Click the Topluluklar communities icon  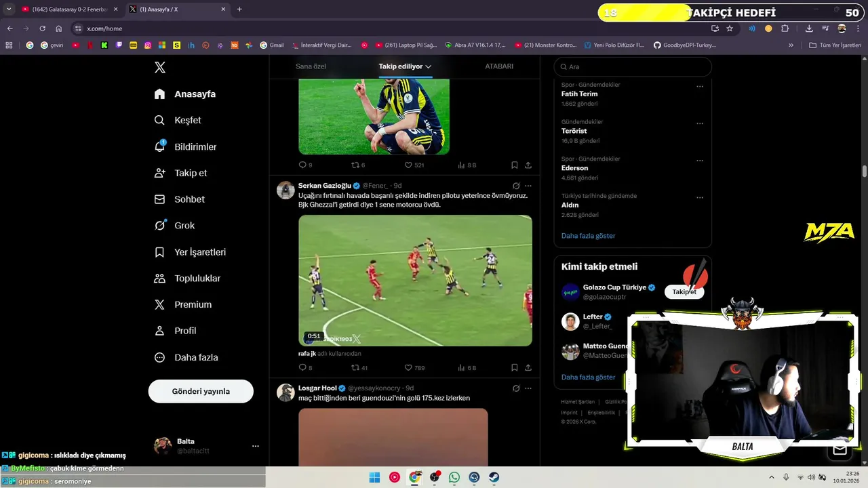[x=160, y=279]
